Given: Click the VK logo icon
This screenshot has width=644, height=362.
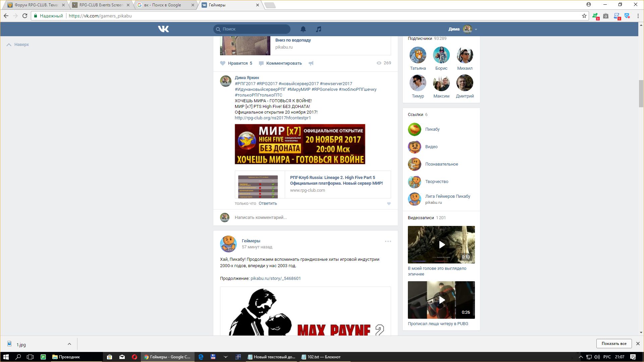Looking at the screenshot, I should point(163,29).
